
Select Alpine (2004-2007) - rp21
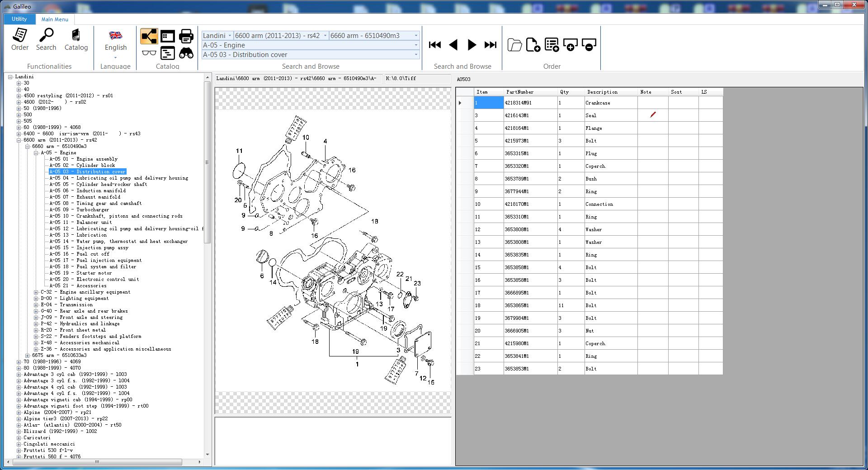click(x=57, y=413)
